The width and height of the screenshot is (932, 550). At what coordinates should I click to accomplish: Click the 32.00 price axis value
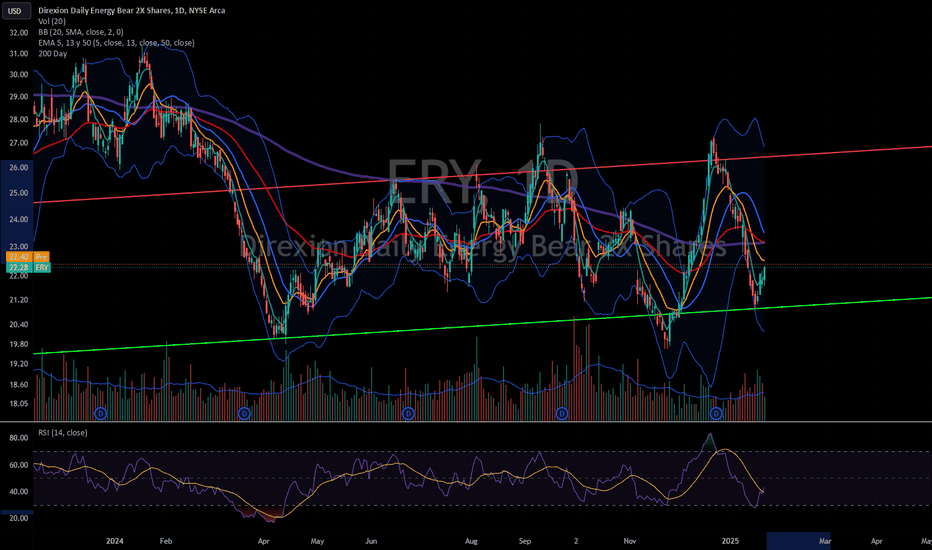point(19,33)
